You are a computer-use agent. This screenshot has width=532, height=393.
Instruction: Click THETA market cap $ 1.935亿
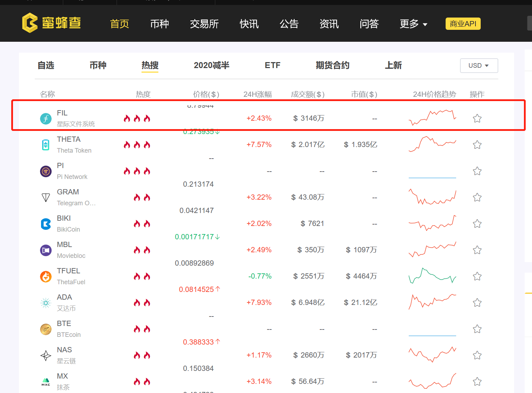click(x=361, y=145)
